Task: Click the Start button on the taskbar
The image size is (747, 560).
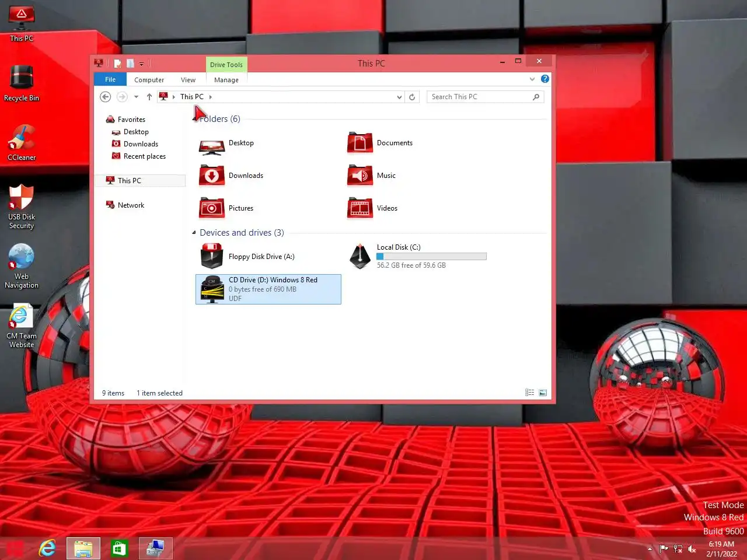Action: (15, 548)
